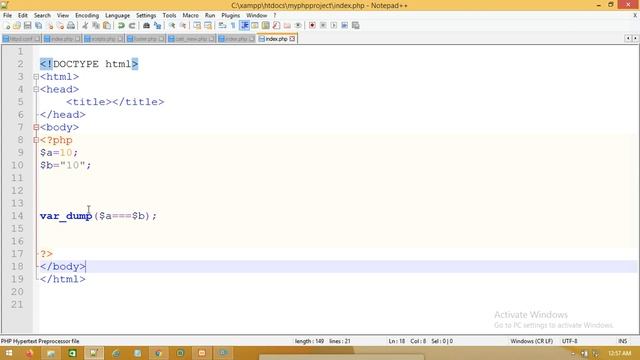Click line number 21 in the margin

(17, 304)
